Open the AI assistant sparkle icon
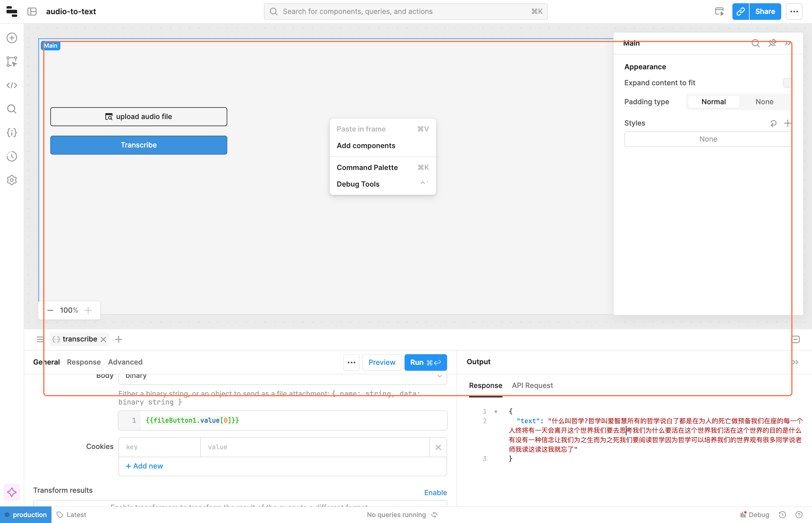The width and height of the screenshot is (812, 523). 12,492
